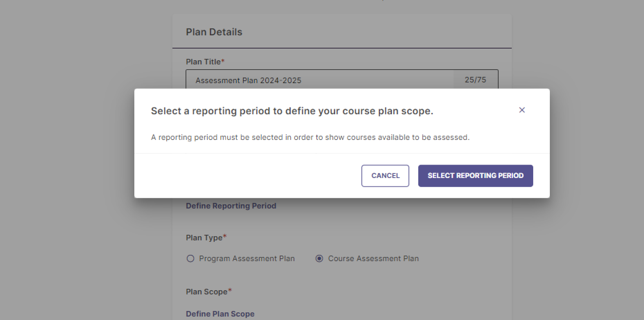Click the Program Assessment Plan label text
Image resolution: width=644 pixels, height=320 pixels.
[x=247, y=259]
